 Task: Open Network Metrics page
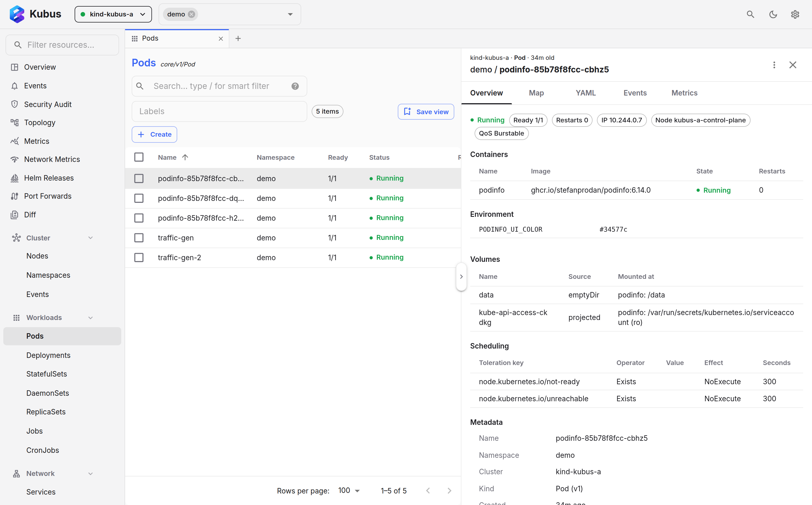pos(62,159)
